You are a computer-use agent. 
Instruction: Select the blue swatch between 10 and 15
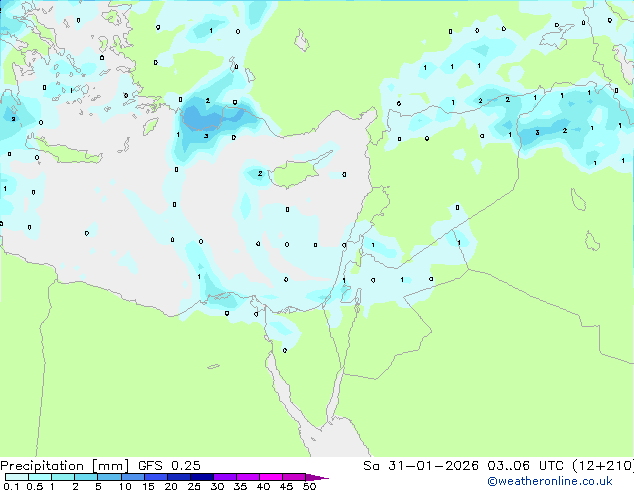coord(132,477)
